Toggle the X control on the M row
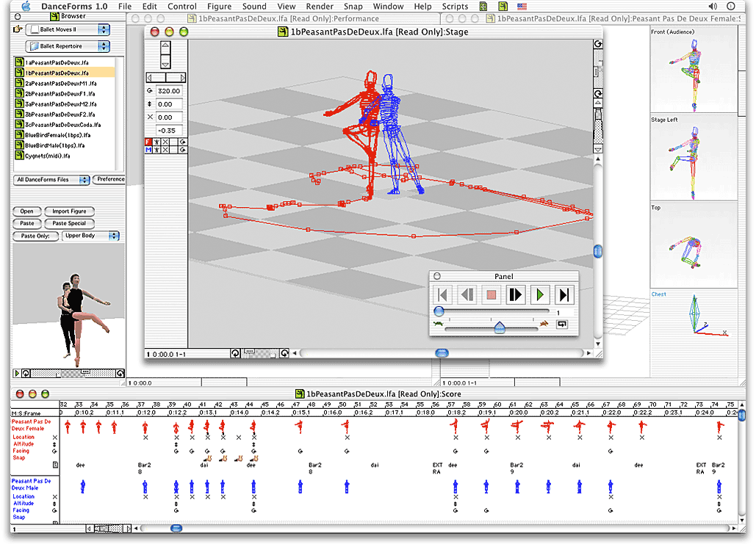Screen dimensions: 756x544 coord(165,149)
